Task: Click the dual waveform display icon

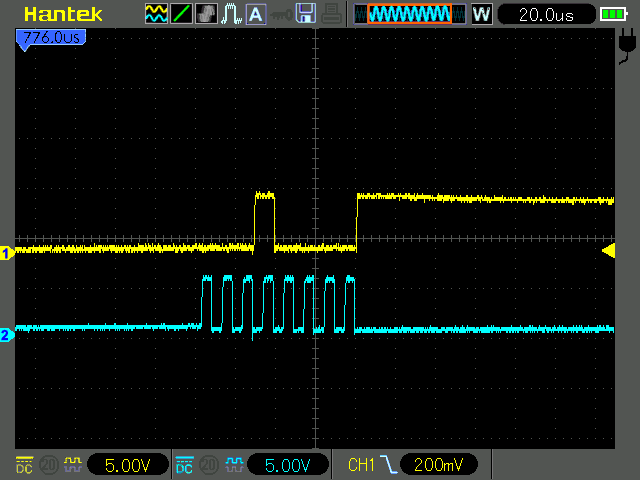Action: tap(156, 14)
